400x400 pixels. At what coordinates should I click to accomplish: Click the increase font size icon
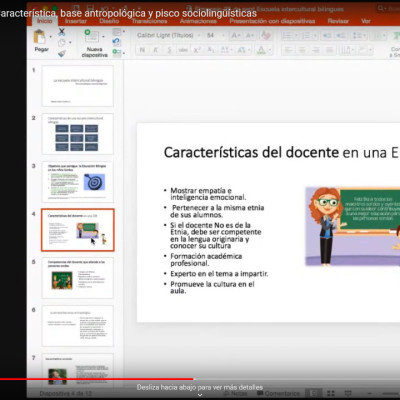[236, 35]
